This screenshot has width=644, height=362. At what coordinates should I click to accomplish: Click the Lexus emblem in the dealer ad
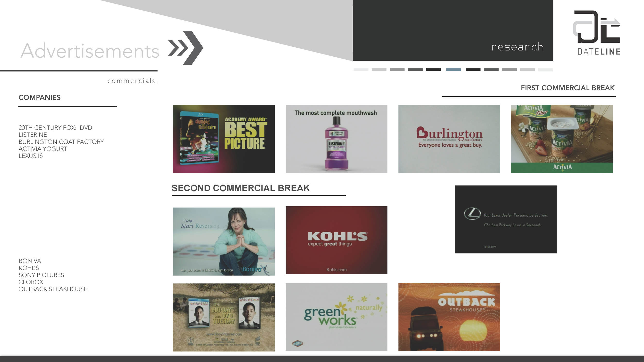pyautogui.click(x=472, y=214)
